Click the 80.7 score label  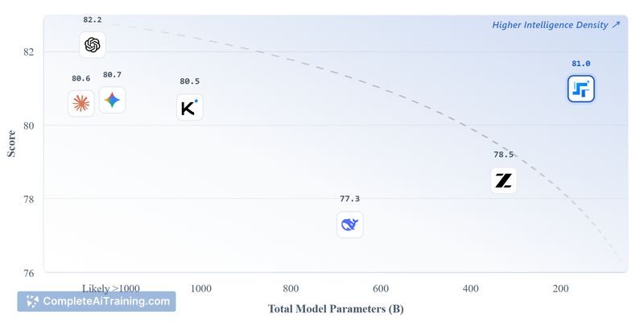(x=112, y=75)
